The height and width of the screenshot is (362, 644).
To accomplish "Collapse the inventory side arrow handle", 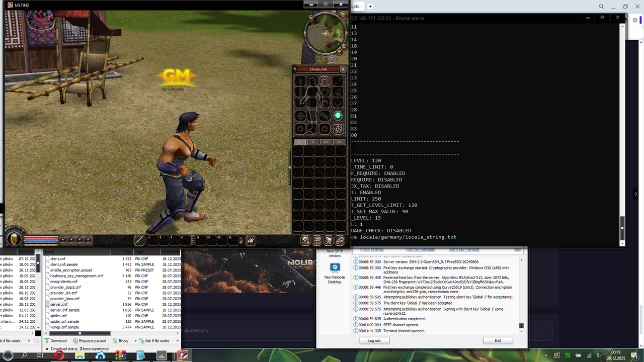I will (290, 167).
